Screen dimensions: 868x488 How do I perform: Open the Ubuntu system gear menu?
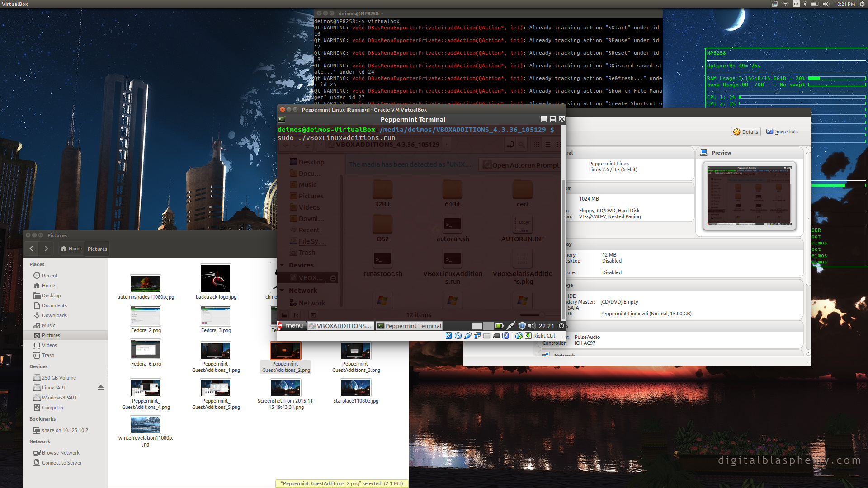(862, 4)
